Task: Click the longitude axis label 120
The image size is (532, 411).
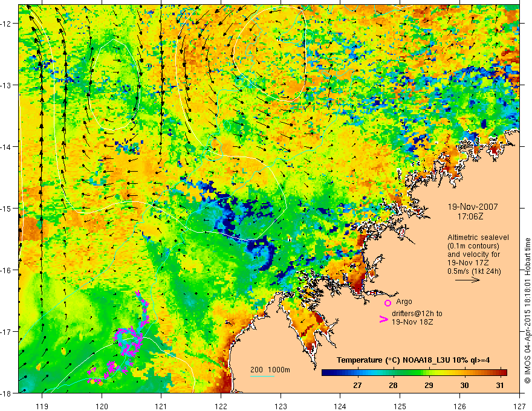Action: (x=102, y=407)
